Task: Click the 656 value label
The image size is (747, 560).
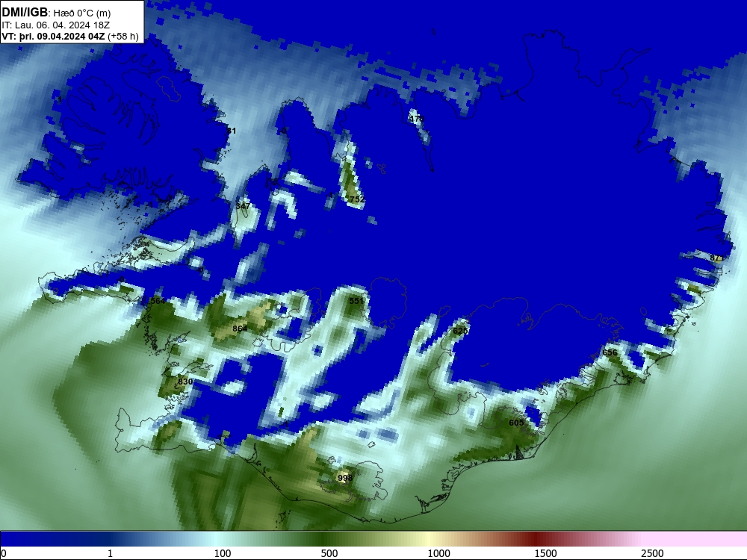Action: tap(610, 352)
